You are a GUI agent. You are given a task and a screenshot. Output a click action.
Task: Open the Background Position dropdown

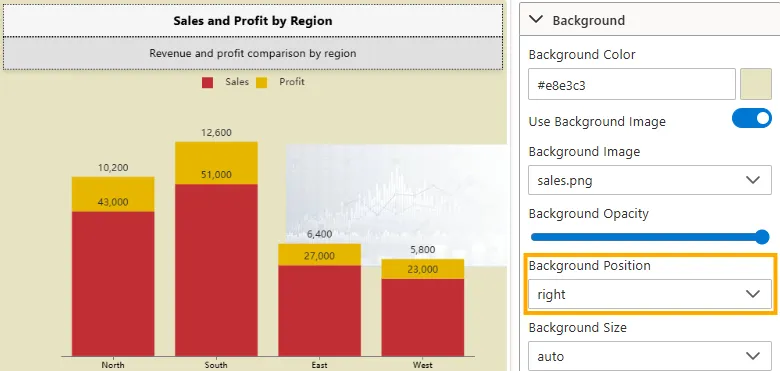650,294
